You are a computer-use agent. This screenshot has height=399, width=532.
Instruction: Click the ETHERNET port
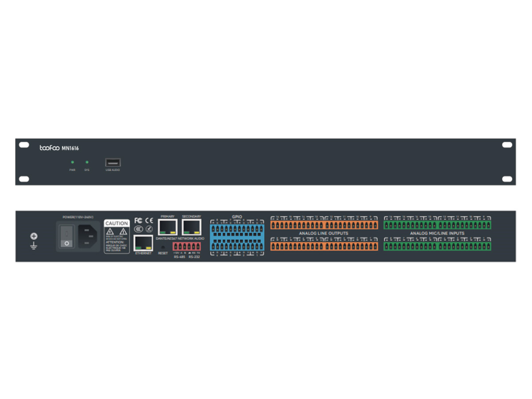click(143, 243)
